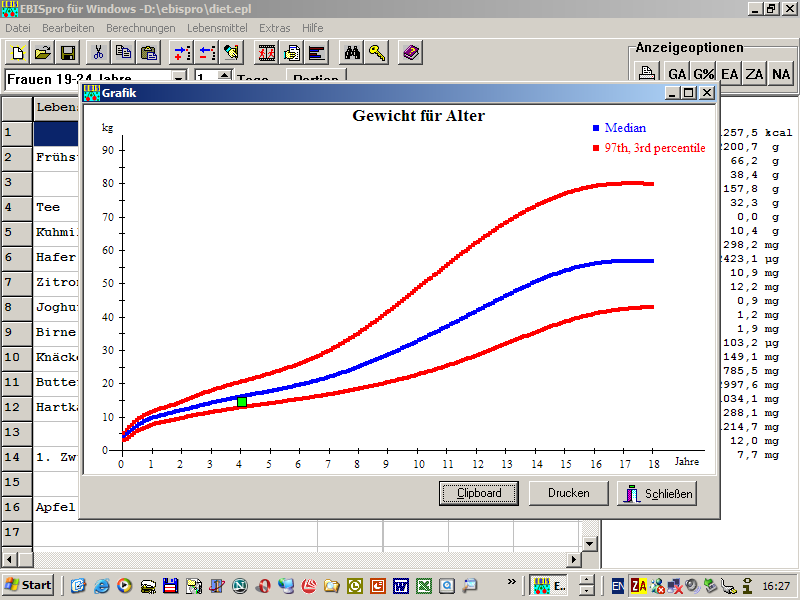
Task: Click the printer icon in Anzeigeoptionen
Action: pos(648,73)
